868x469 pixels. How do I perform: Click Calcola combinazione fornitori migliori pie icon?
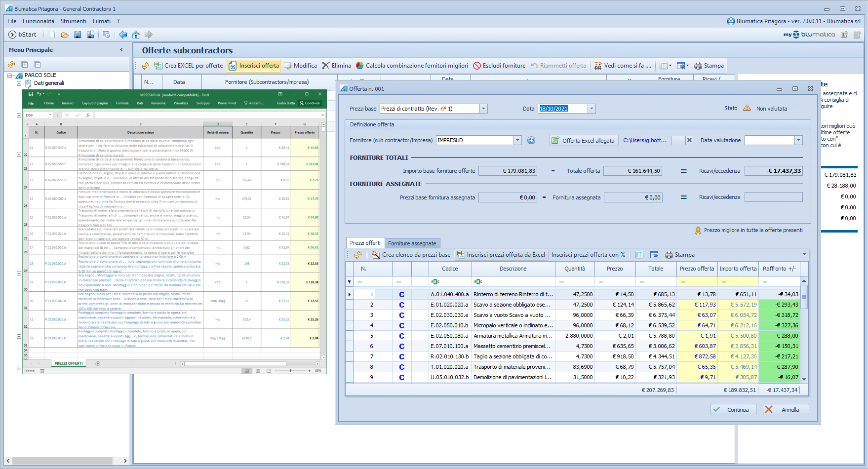tap(360, 66)
